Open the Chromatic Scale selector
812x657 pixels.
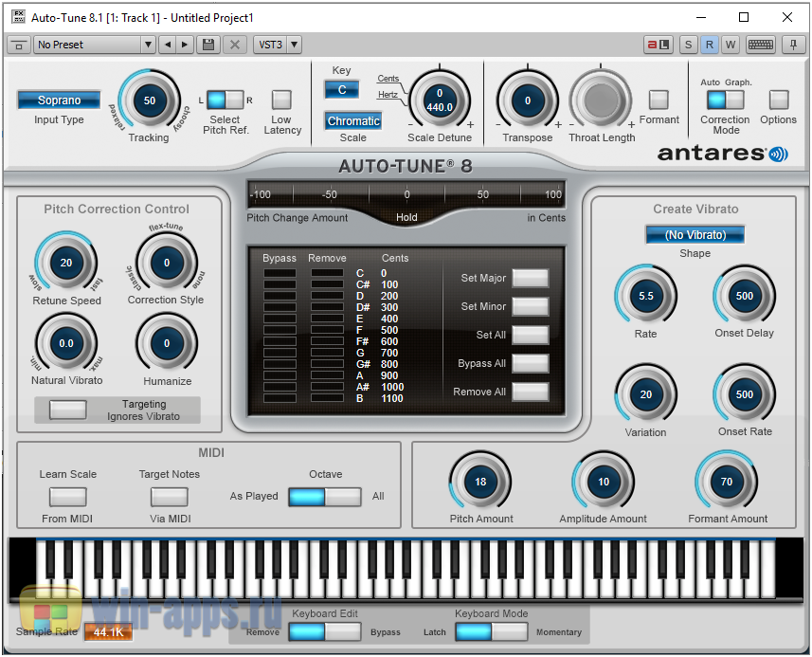(x=353, y=121)
